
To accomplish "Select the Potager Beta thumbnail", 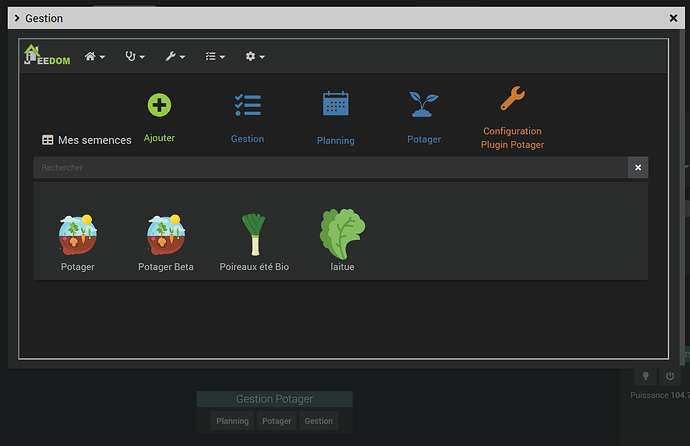I will [166, 235].
